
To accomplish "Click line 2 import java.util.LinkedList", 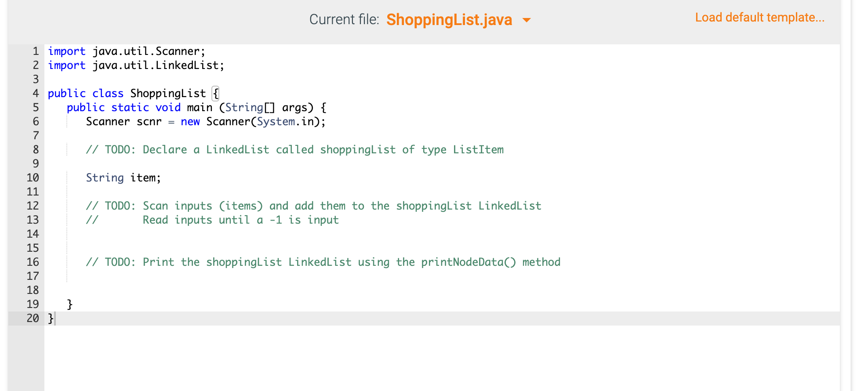I will pos(136,65).
